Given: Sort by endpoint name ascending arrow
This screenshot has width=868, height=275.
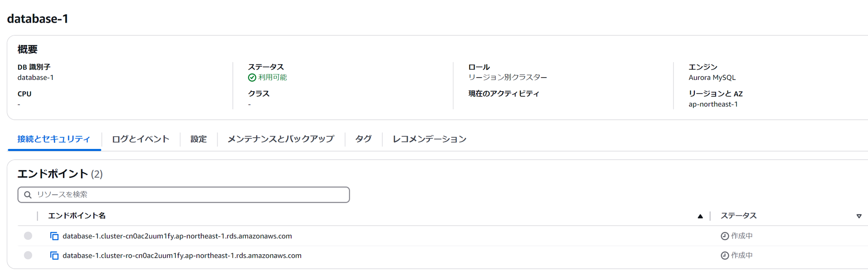Looking at the screenshot, I should (x=700, y=216).
